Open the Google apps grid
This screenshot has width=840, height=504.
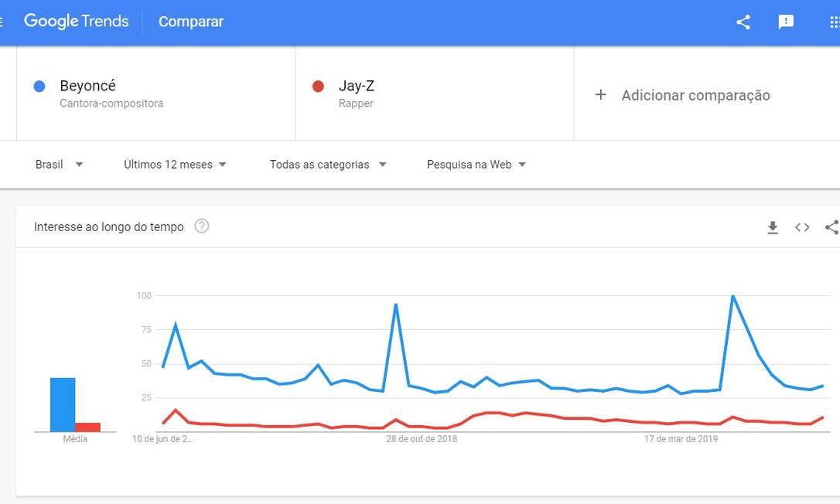(x=834, y=22)
